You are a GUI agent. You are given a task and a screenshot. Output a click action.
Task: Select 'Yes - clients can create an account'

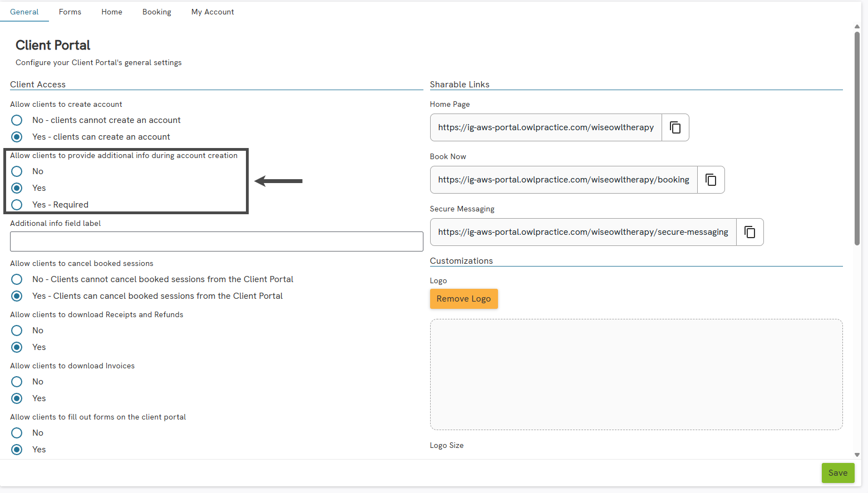[x=17, y=137]
